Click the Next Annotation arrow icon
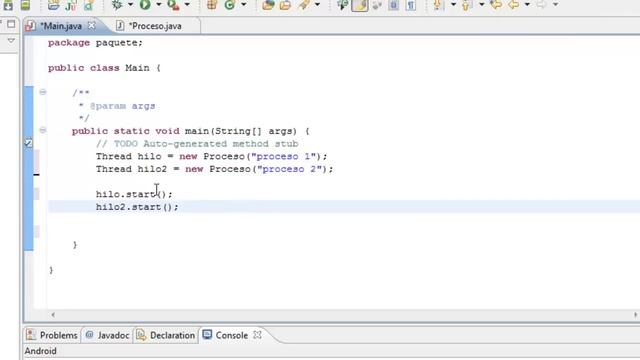Image resolution: width=640 pixels, height=360 pixels. click(x=438, y=5)
